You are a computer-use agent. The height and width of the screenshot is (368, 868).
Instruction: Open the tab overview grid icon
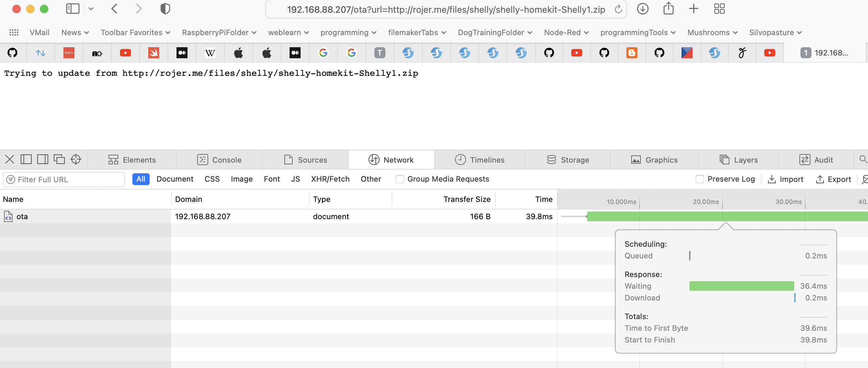click(x=719, y=9)
